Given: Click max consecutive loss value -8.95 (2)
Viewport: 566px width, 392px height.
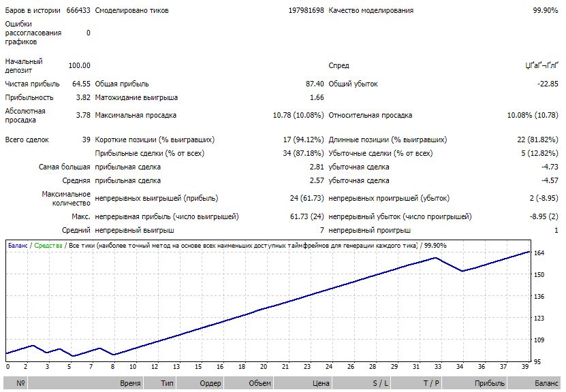Looking at the screenshot, I should pyautogui.click(x=544, y=216).
